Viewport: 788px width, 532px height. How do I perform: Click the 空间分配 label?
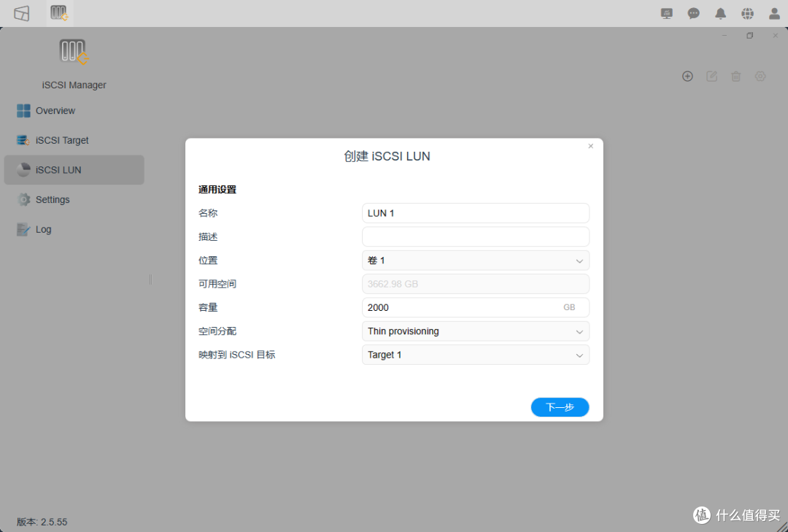217,331
